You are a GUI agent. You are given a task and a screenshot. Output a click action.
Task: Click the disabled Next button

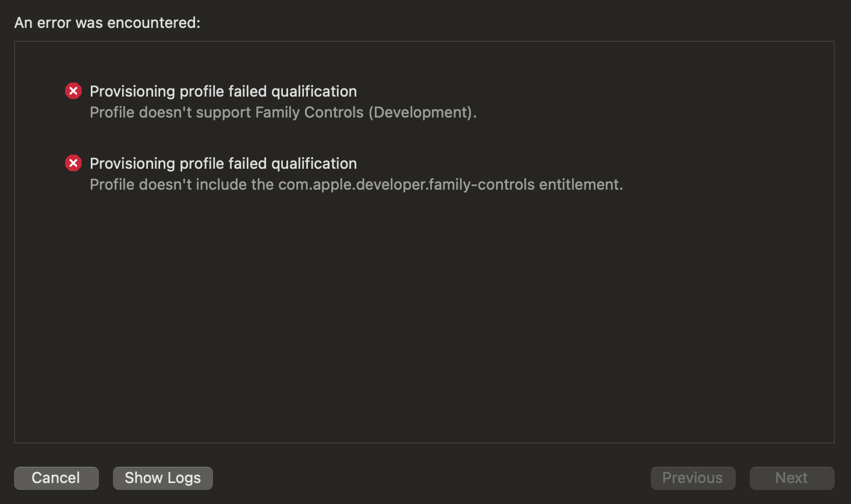792,478
